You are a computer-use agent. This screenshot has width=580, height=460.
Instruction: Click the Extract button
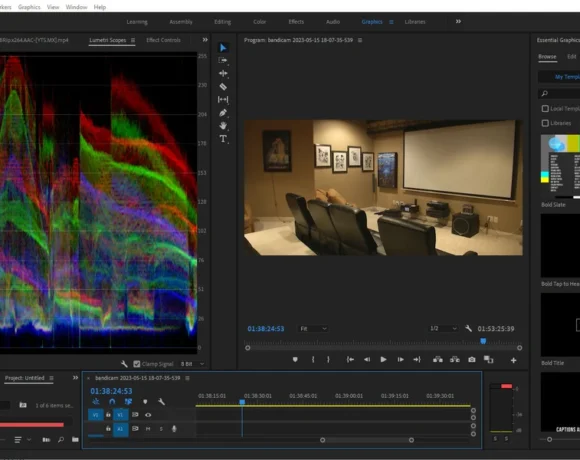(455, 359)
